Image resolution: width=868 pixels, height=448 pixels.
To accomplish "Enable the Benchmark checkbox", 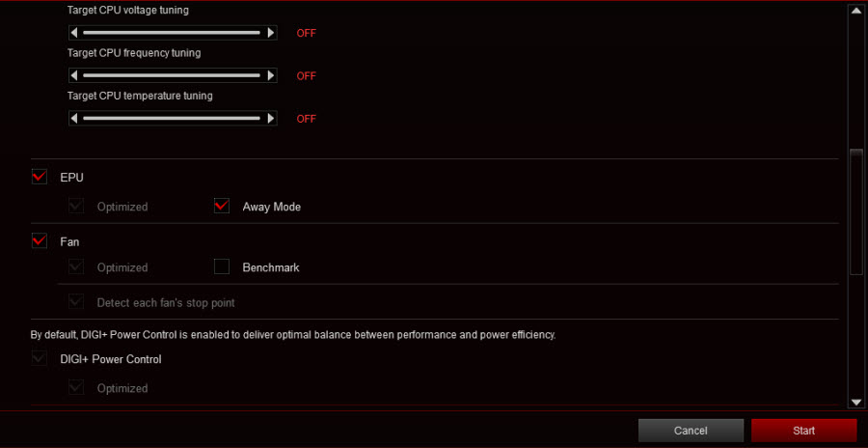I will point(222,266).
